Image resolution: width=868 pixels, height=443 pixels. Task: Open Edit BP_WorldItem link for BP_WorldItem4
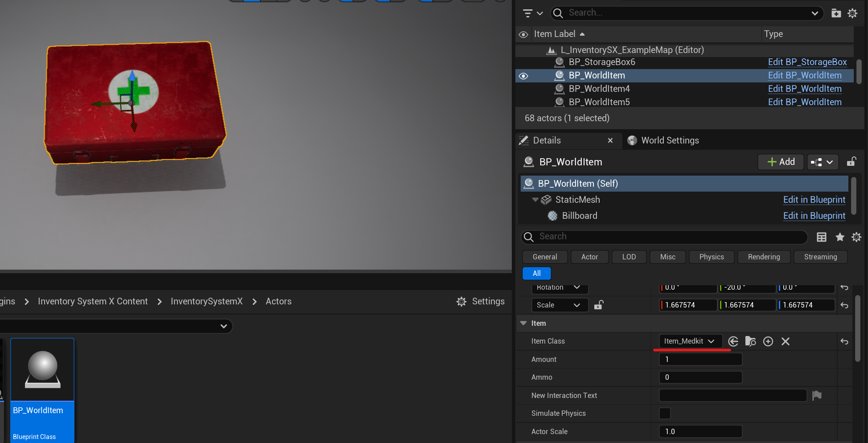pyautogui.click(x=805, y=89)
